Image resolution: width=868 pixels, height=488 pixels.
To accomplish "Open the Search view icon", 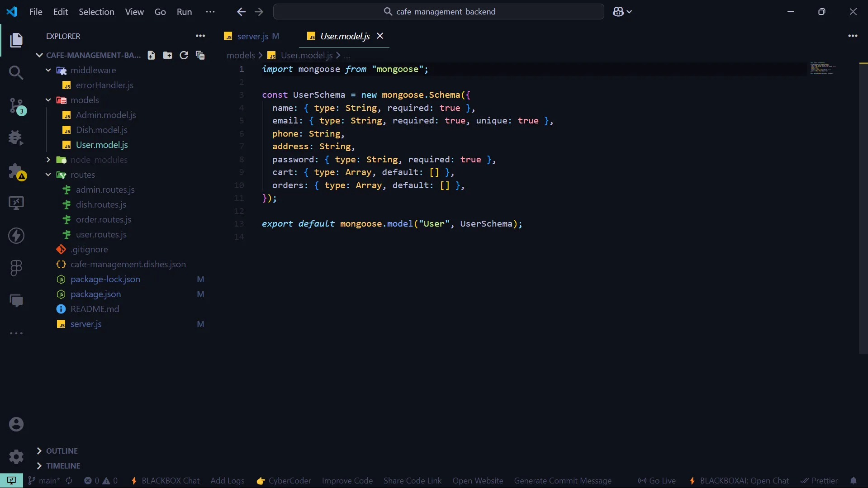I will [16, 72].
